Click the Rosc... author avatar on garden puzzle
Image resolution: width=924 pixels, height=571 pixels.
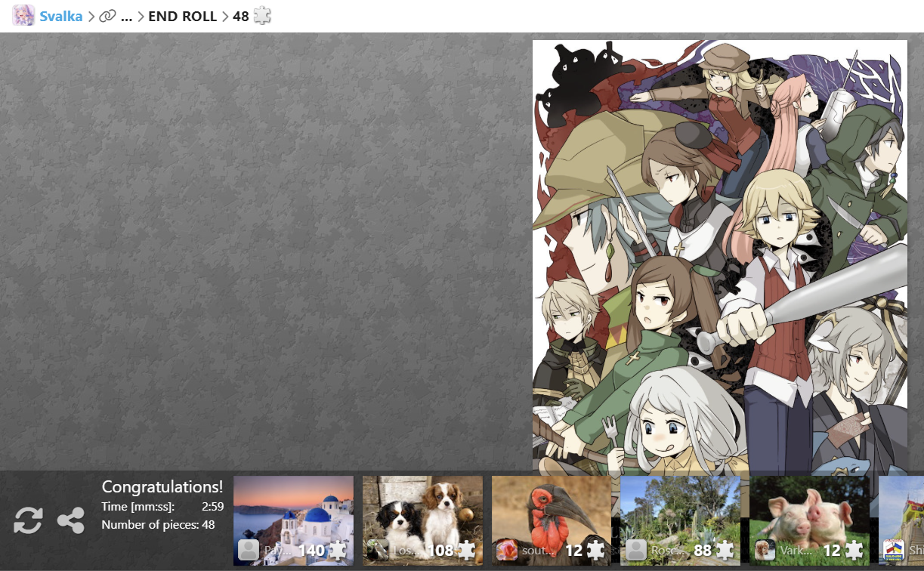click(x=636, y=550)
